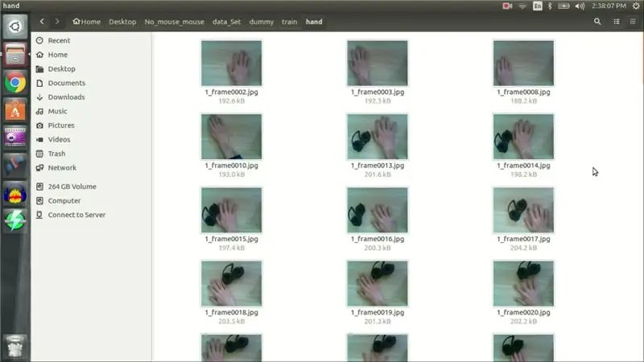Select thumbnail 1_frame0010.jpg

point(231,137)
